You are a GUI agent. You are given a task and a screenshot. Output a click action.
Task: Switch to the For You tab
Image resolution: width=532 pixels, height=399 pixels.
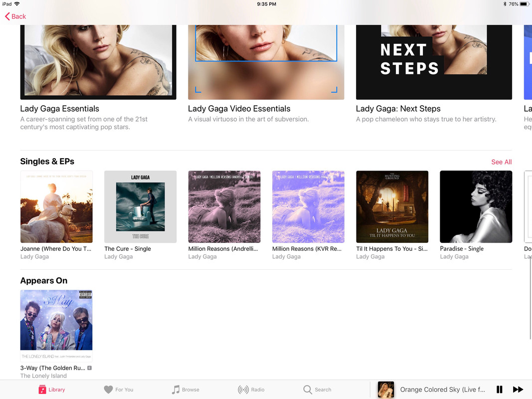118,390
